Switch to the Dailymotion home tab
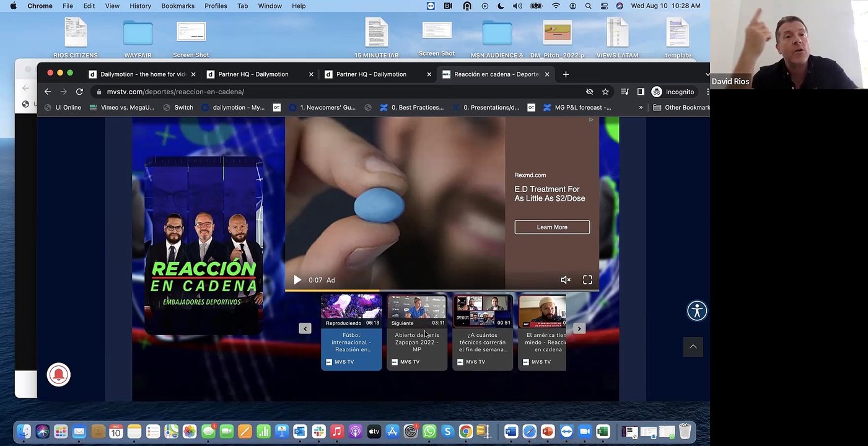868x446 pixels. pos(142,74)
